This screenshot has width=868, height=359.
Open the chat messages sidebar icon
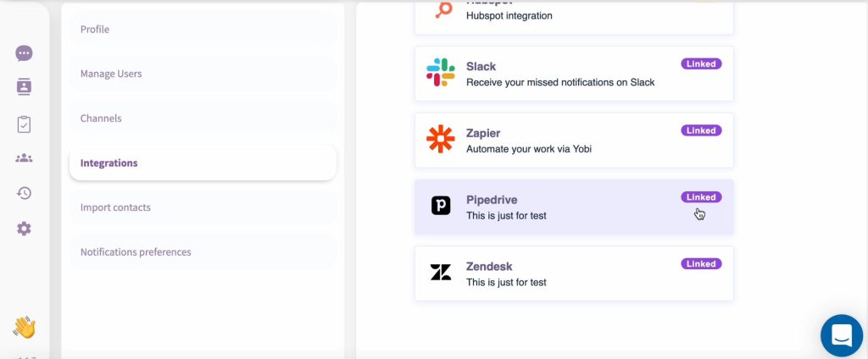click(x=24, y=53)
